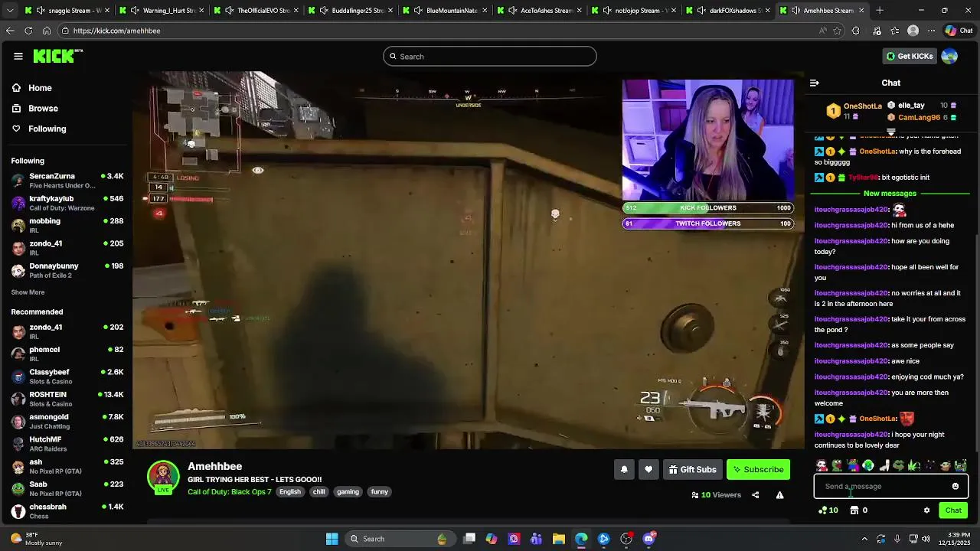Click the English tag
The width and height of the screenshot is (980, 551).
pyautogui.click(x=290, y=492)
